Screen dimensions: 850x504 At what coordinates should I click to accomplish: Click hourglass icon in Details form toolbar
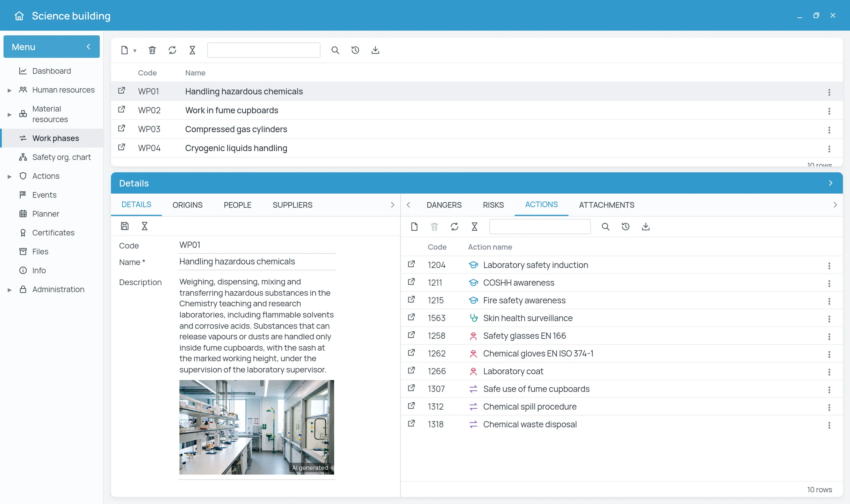point(145,226)
